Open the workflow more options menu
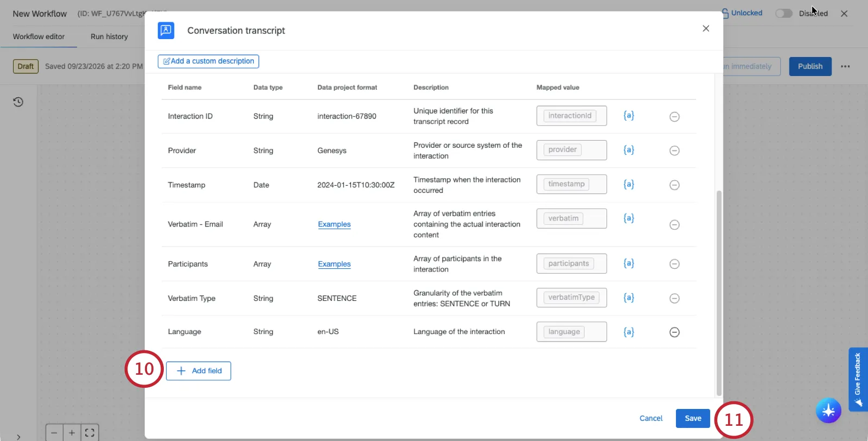The image size is (868, 441). [x=845, y=66]
